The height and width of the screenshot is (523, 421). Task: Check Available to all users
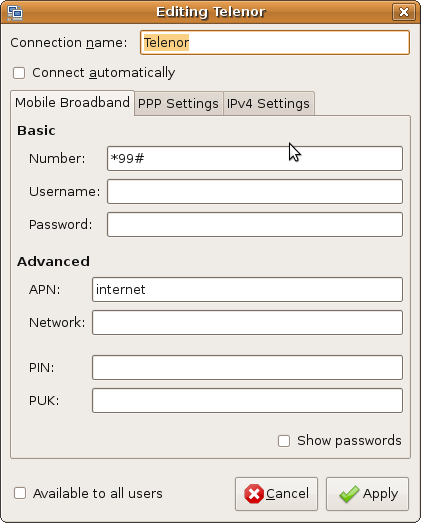(x=20, y=493)
